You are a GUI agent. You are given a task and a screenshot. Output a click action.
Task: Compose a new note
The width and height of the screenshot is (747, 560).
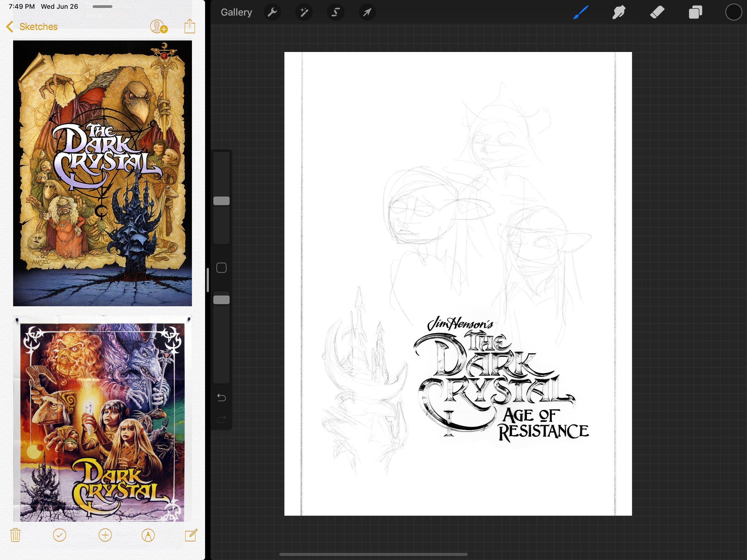click(191, 535)
